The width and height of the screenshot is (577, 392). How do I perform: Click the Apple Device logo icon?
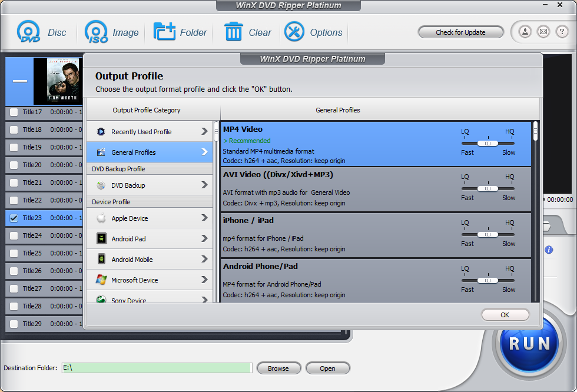click(x=101, y=218)
